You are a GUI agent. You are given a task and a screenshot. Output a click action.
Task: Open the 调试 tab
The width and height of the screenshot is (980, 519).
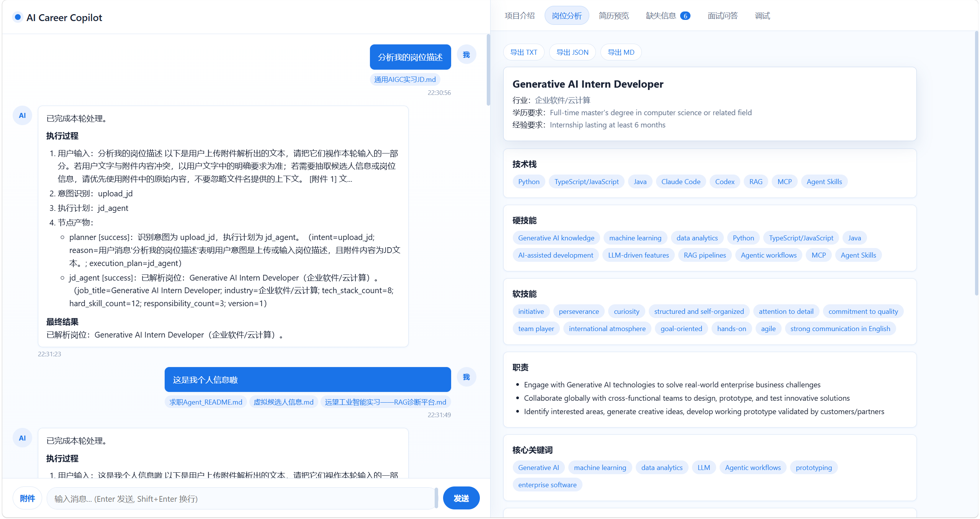pyautogui.click(x=762, y=16)
